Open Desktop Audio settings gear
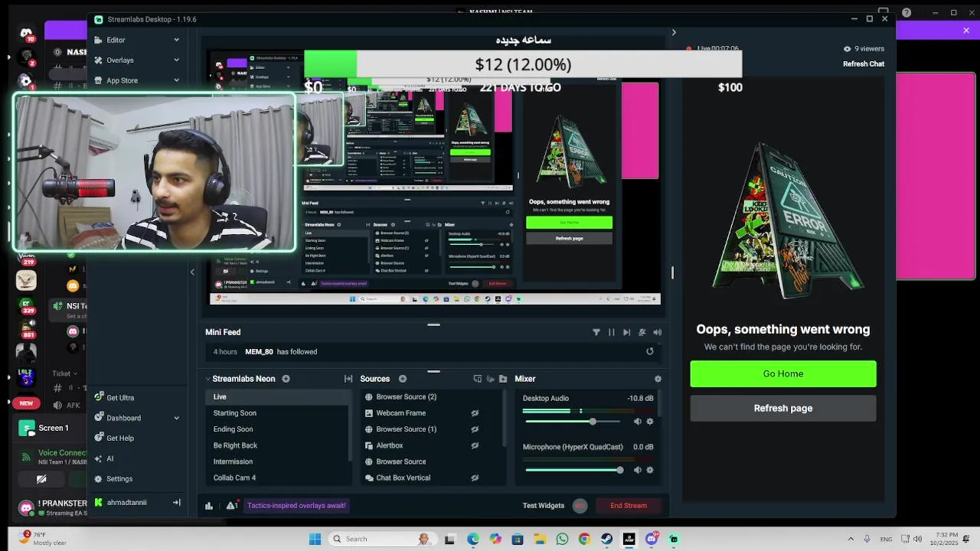Screen dimensions: 980x551 pos(650,422)
